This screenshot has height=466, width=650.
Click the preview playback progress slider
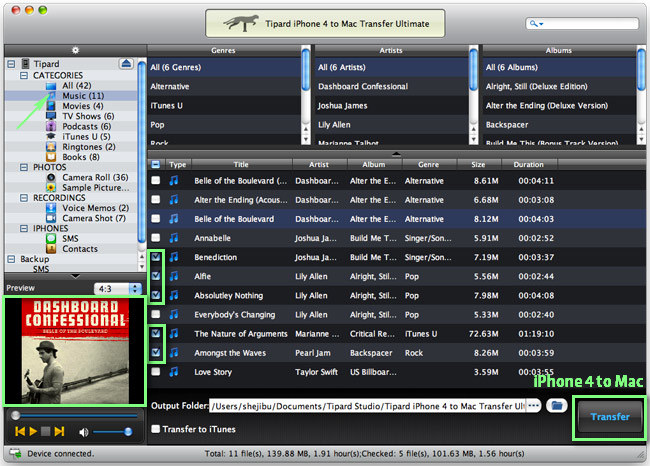(75, 415)
